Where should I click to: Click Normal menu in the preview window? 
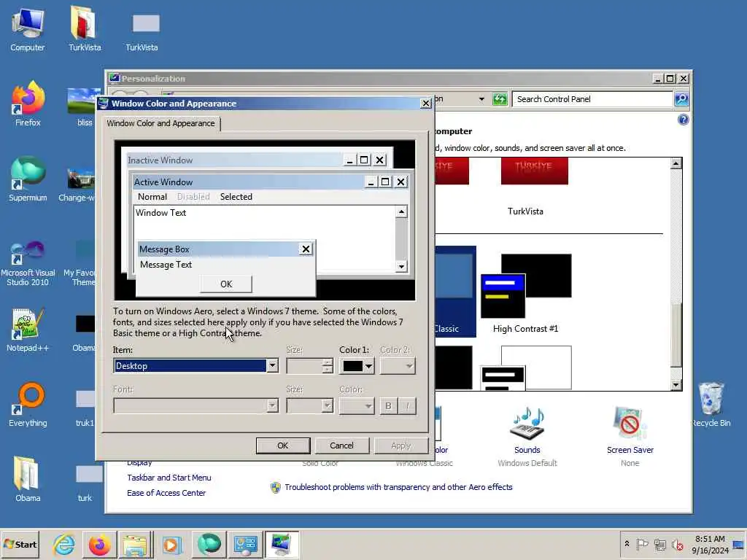pos(152,197)
